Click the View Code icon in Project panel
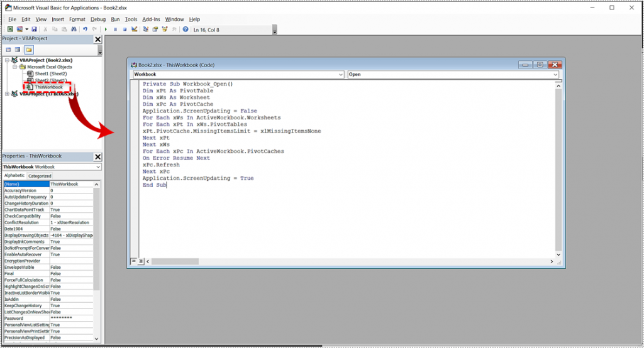The image size is (644, 348). [8, 50]
